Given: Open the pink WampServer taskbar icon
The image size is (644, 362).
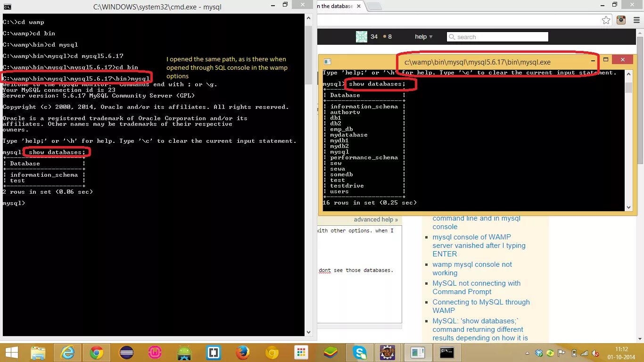Looking at the screenshot, I should click(155, 353).
